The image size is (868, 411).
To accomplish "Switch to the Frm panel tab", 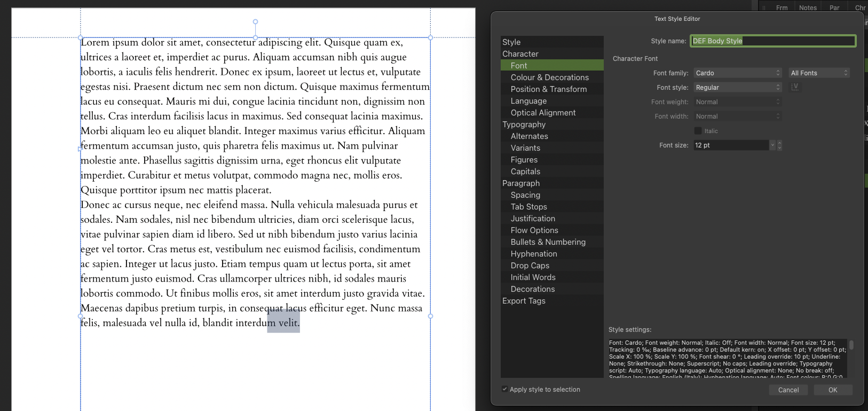I will pyautogui.click(x=782, y=7).
